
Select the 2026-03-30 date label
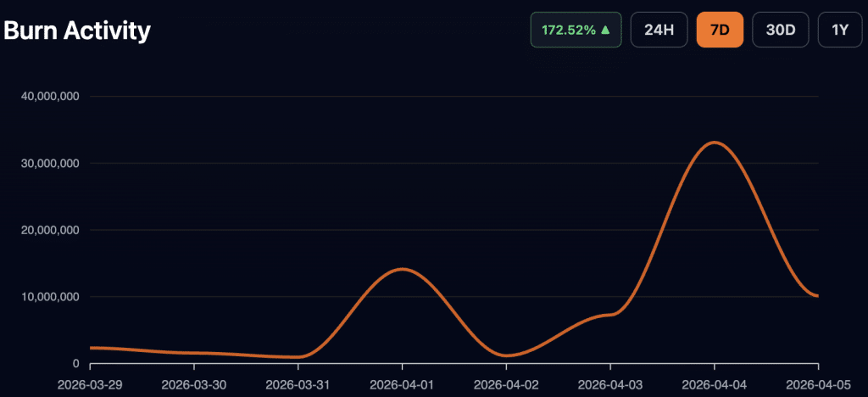point(194,383)
